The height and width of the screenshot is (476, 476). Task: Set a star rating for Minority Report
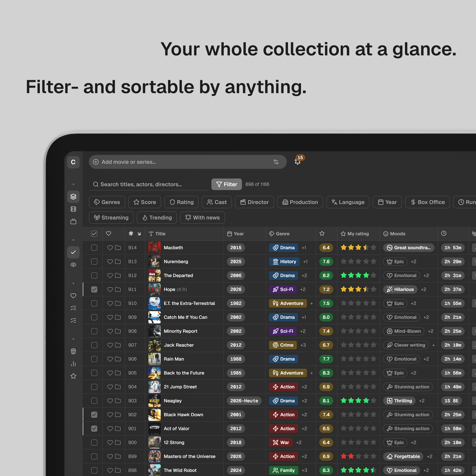point(358,331)
